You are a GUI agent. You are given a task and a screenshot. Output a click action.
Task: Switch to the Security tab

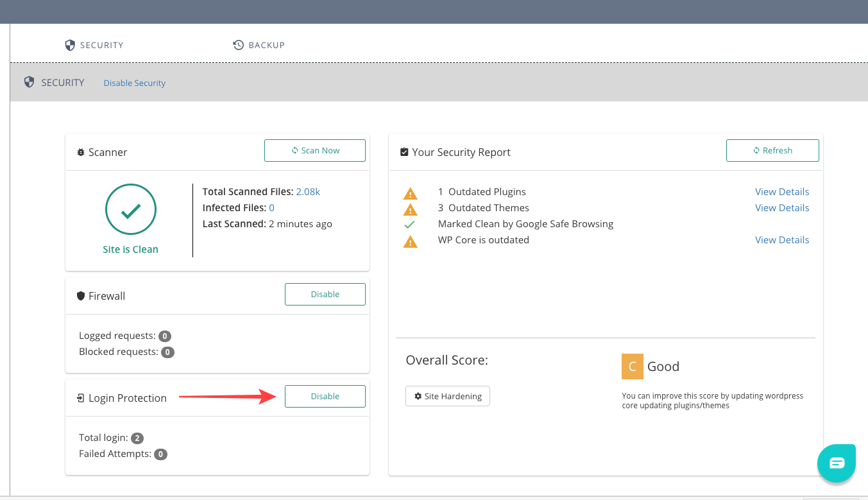94,45
